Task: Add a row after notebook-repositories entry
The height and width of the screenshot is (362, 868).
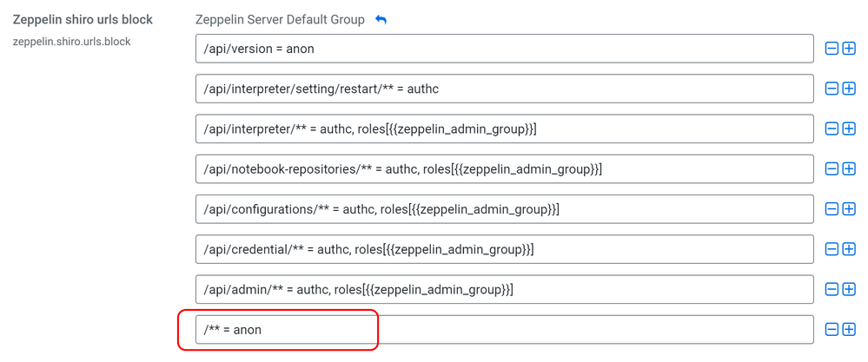Action: [849, 169]
